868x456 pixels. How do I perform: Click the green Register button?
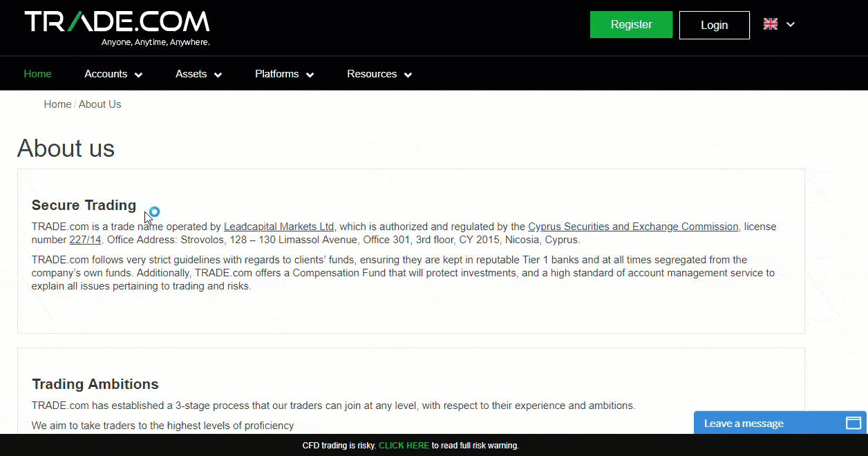[x=631, y=24]
